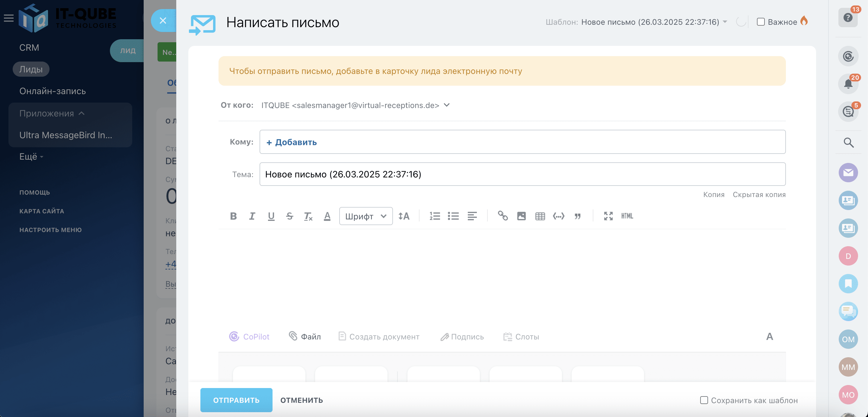This screenshot has height=417, width=868.
Task: Switch editor to HTML source mode
Action: (627, 216)
